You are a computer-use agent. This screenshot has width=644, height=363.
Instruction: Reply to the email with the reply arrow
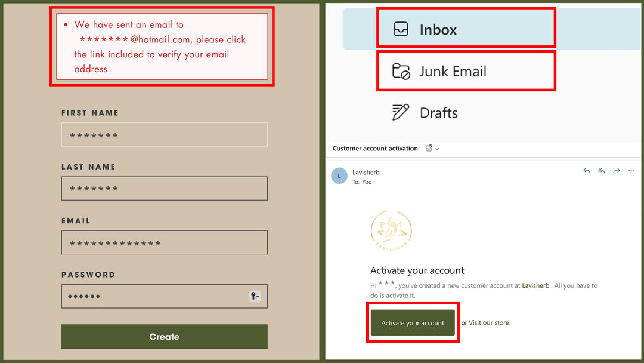[x=587, y=171]
